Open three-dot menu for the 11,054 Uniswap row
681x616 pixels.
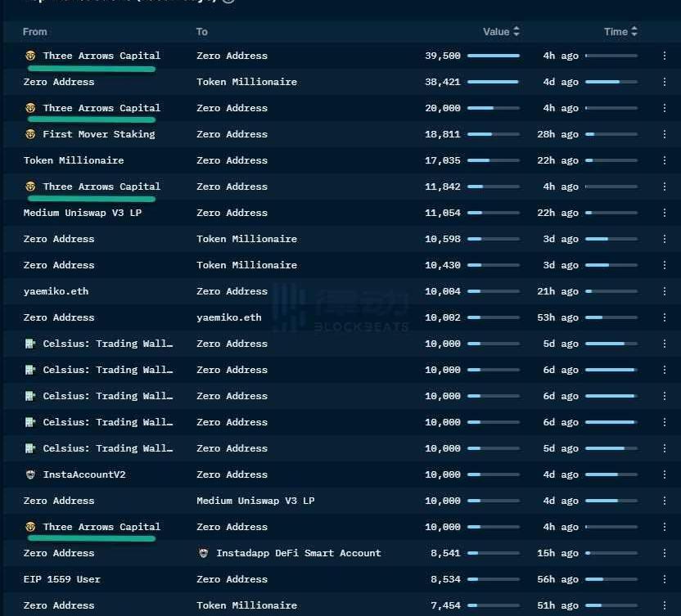[665, 213]
